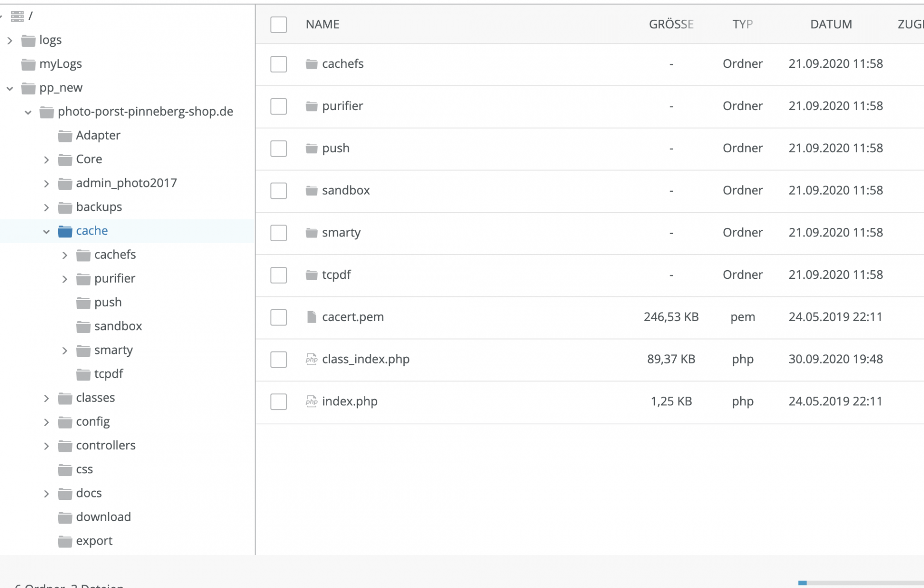924x588 pixels.
Task: Click the myLogs folder icon in tree
Action: (x=28, y=65)
